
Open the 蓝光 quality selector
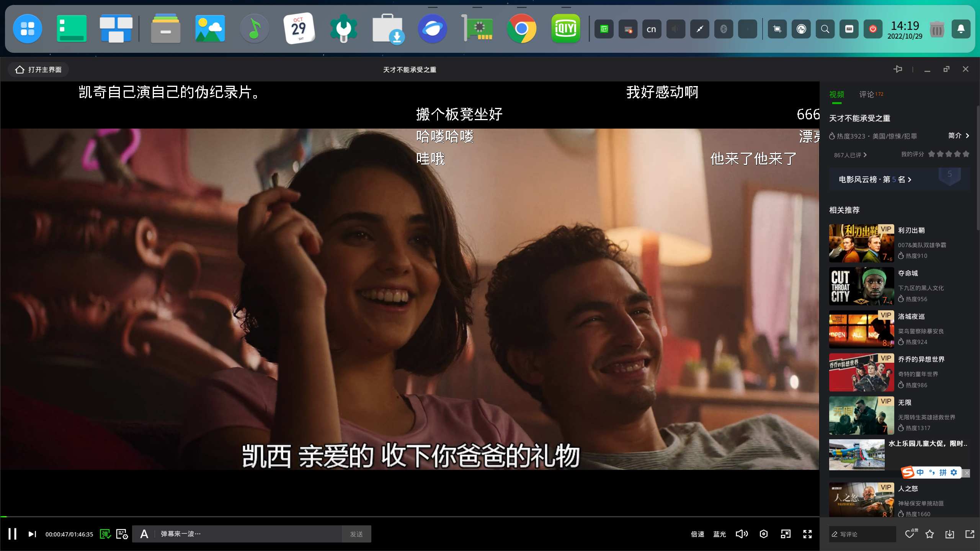[719, 534]
